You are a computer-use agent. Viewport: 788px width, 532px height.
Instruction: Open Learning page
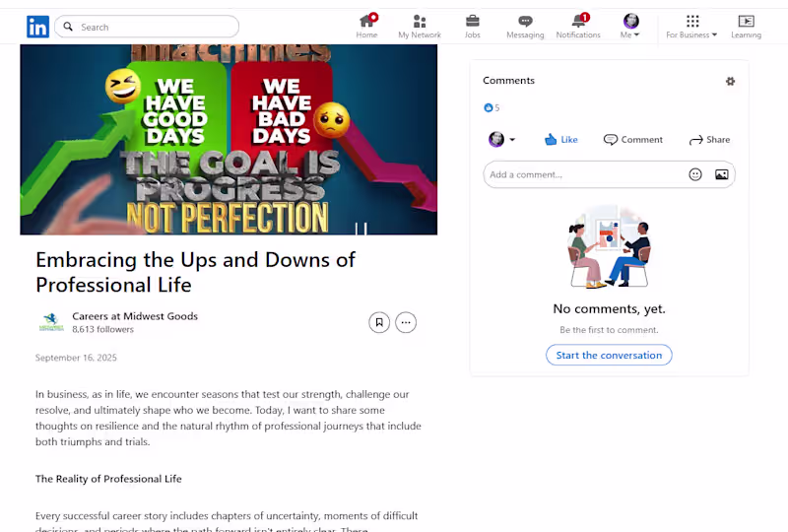click(x=746, y=27)
